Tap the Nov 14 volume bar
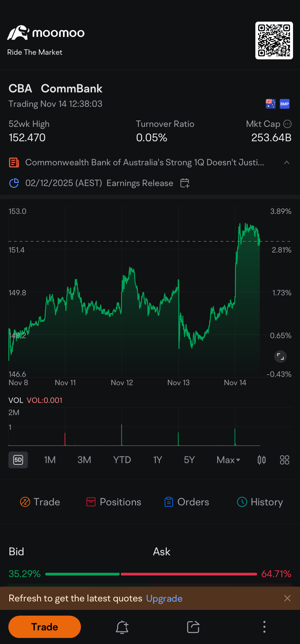Viewport: 300px width, 644px height. [235, 437]
